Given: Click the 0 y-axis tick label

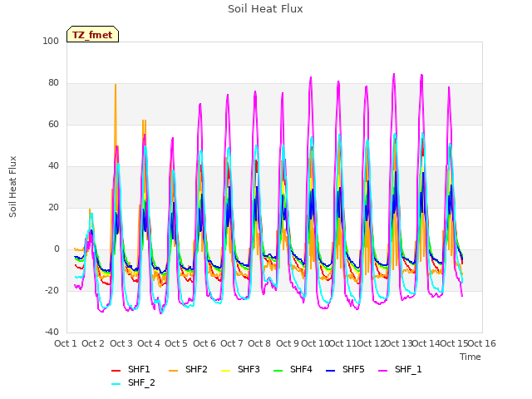Looking at the screenshot, I should 57,249.
